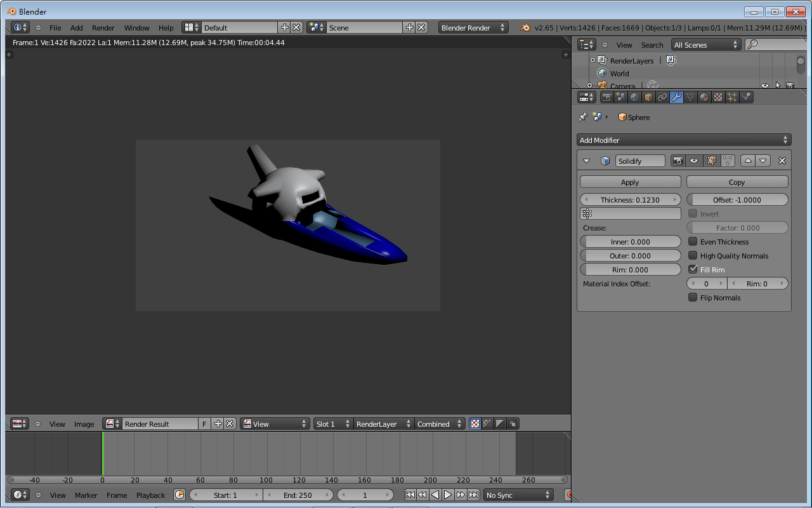This screenshot has width=812, height=508.
Task: Adjust the Thickness value slider
Action: pos(630,199)
